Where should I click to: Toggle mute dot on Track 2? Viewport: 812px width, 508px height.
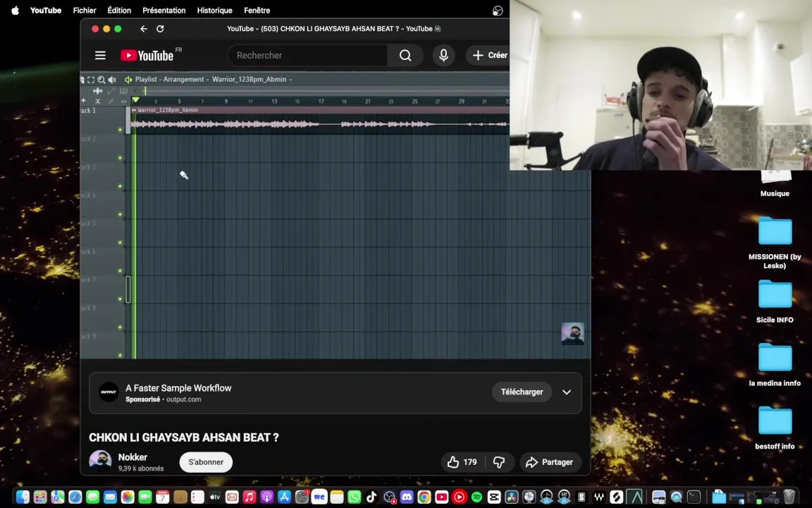[120, 158]
